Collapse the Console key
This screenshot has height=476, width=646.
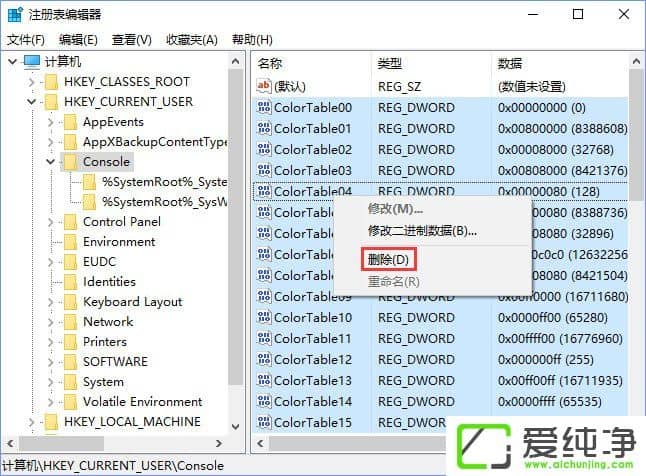pyautogui.click(x=51, y=162)
